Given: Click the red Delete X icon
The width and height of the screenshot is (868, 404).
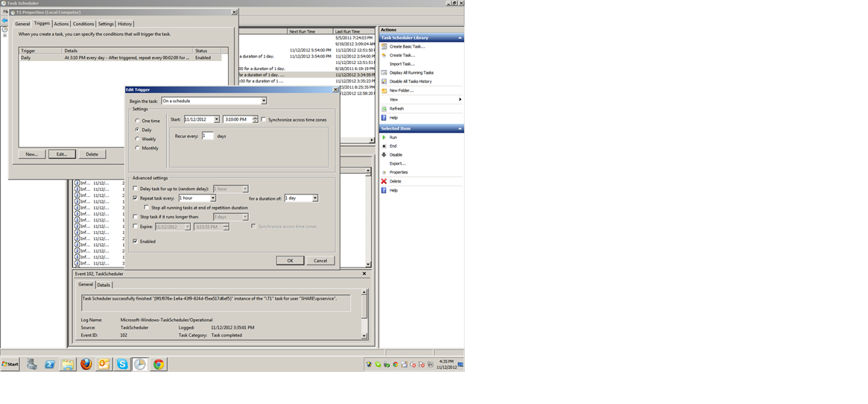Looking at the screenshot, I should (x=384, y=181).
